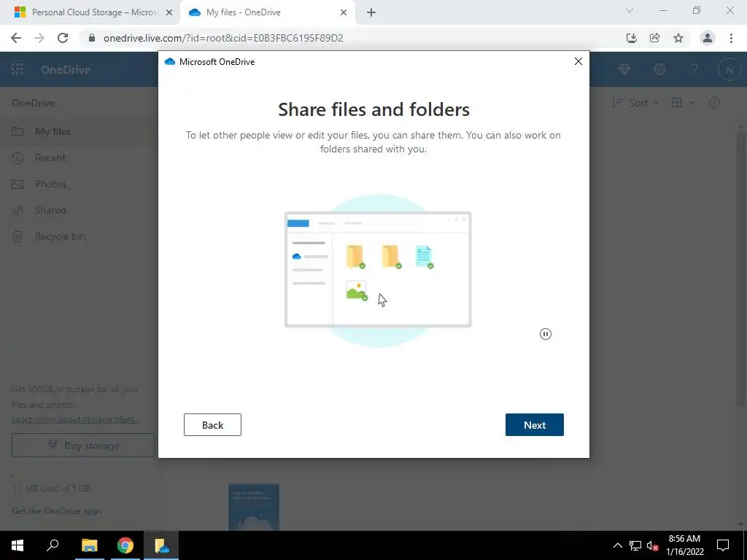Switch to My files - OneDrive tab
Screen dimensions: 747x560
click(x=244, y=12)
